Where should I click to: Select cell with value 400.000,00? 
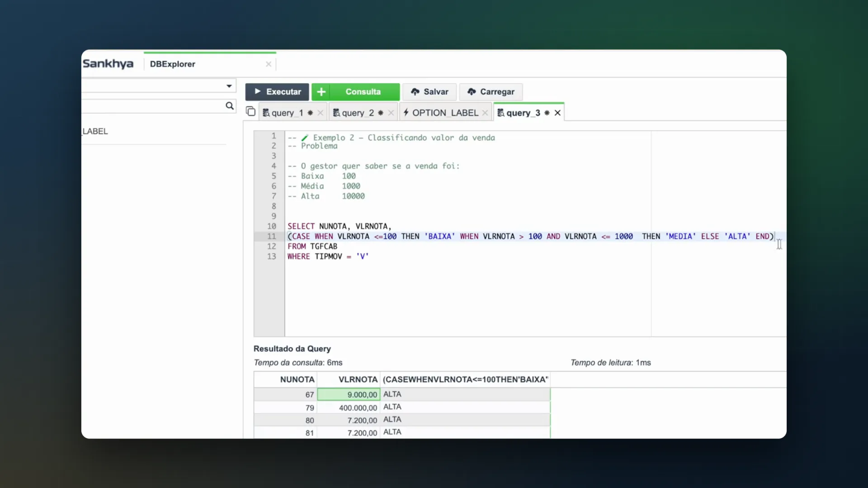pos(349,408)
